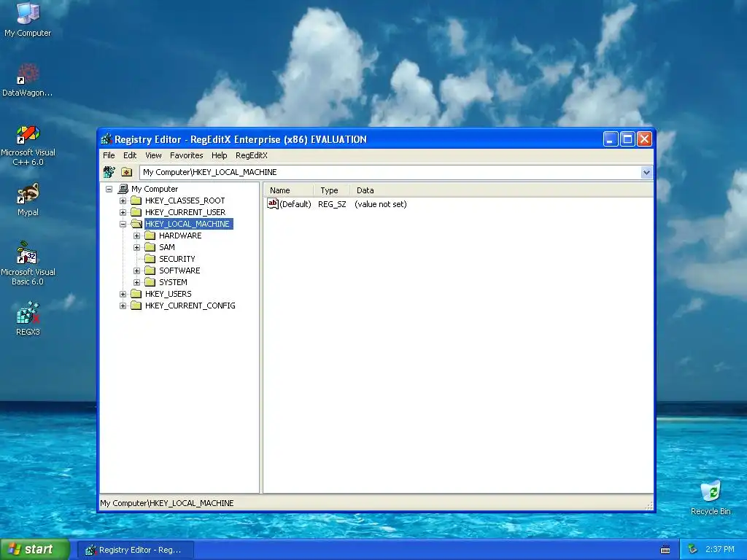Select Microsoft Visual Basic 6.0 desktop icon
Image resolution: width=747 pixels, height=560 pixels.
point(28,264)
